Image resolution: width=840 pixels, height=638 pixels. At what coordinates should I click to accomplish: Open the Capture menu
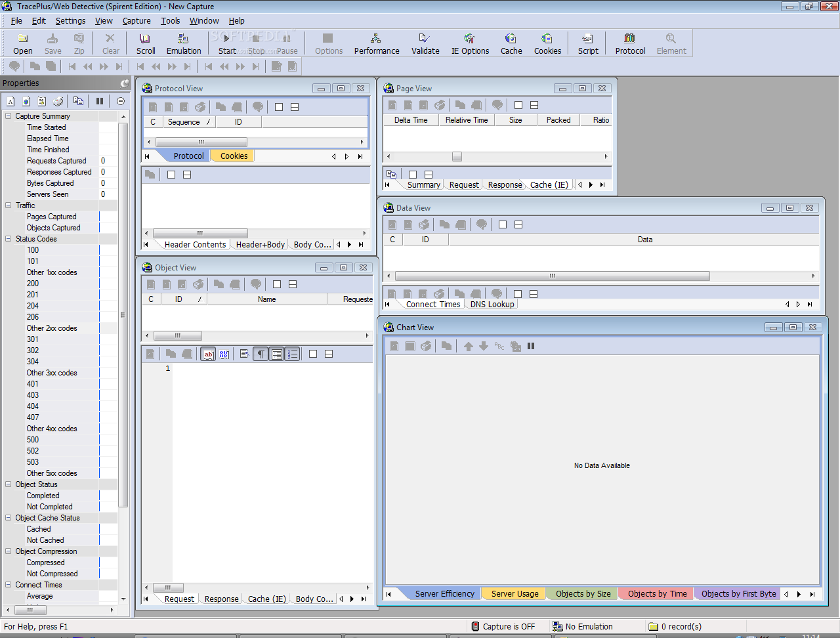(136, 20)
